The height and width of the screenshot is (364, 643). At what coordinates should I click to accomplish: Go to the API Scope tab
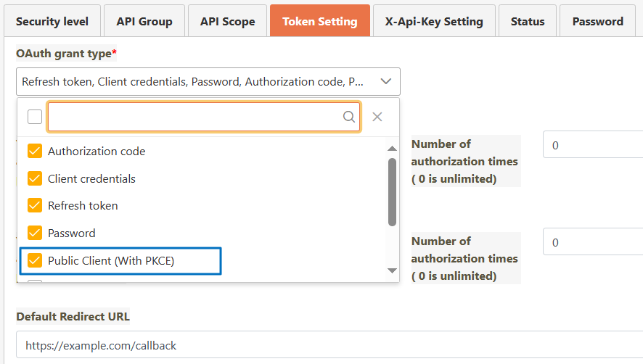(228, 21)
